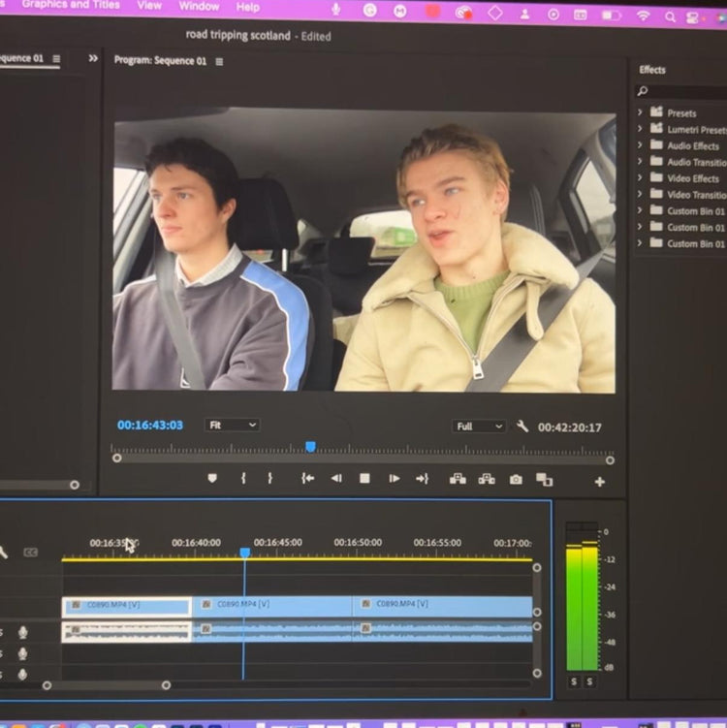The height and width of the screenshot is (728, 727).
Task: Click the Go to In point icon
Action: (x=307, y=479)
